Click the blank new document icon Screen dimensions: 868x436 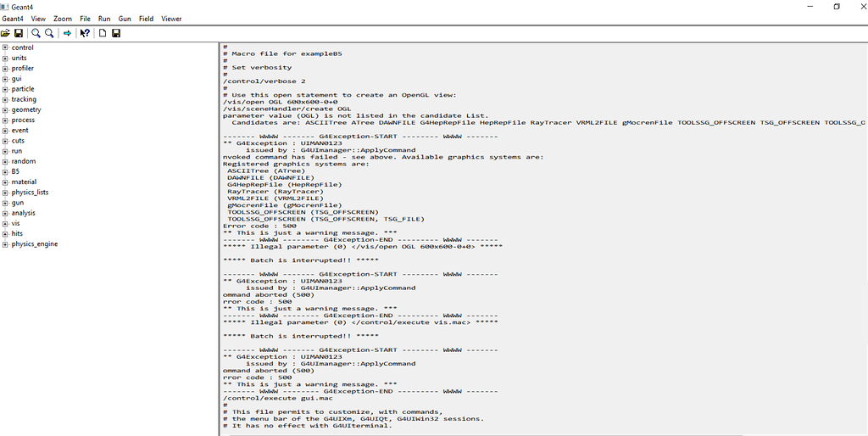coord(103,33)
